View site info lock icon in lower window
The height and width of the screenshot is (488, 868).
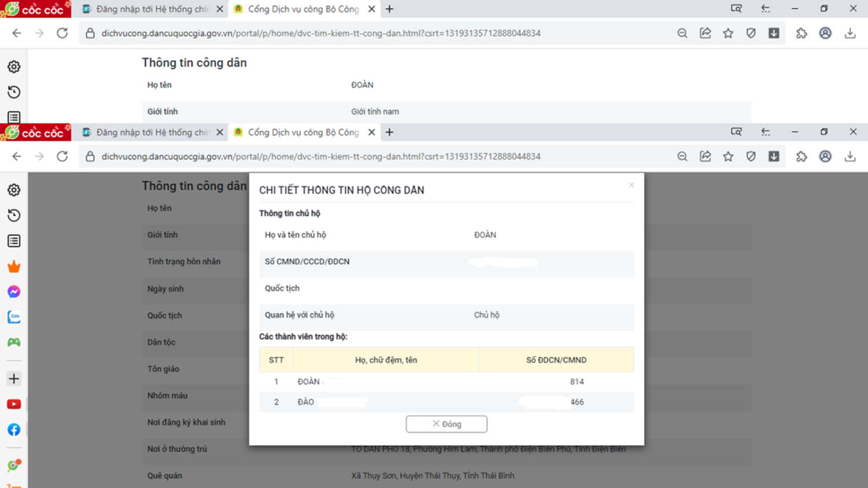90,157
